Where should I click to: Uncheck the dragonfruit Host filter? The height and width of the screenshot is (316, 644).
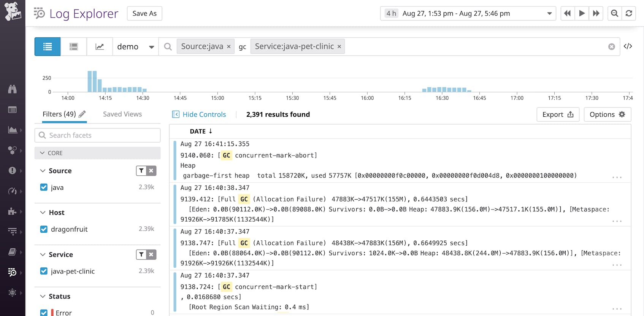coord(44,229)
